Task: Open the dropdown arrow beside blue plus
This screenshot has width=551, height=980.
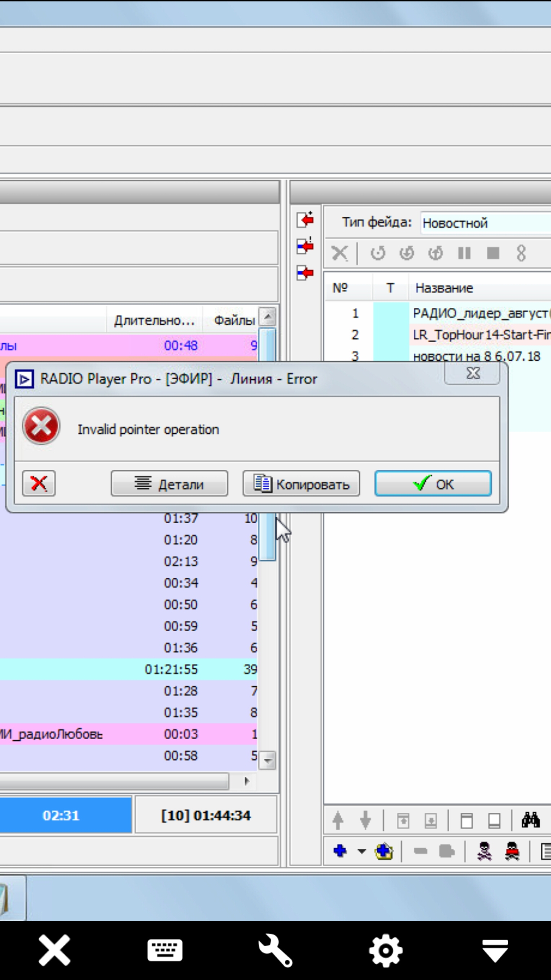Action: coord(362,852)
